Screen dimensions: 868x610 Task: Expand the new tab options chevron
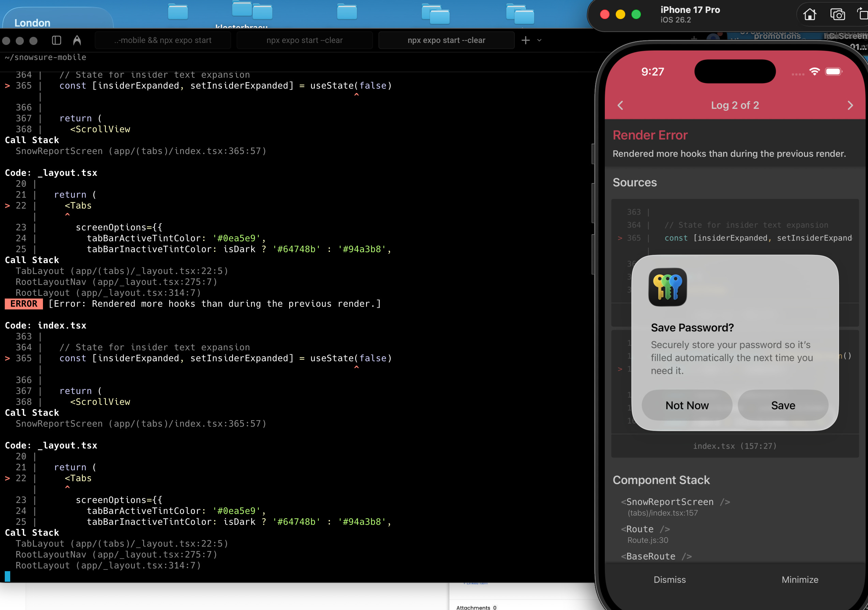tap(539, 40)
